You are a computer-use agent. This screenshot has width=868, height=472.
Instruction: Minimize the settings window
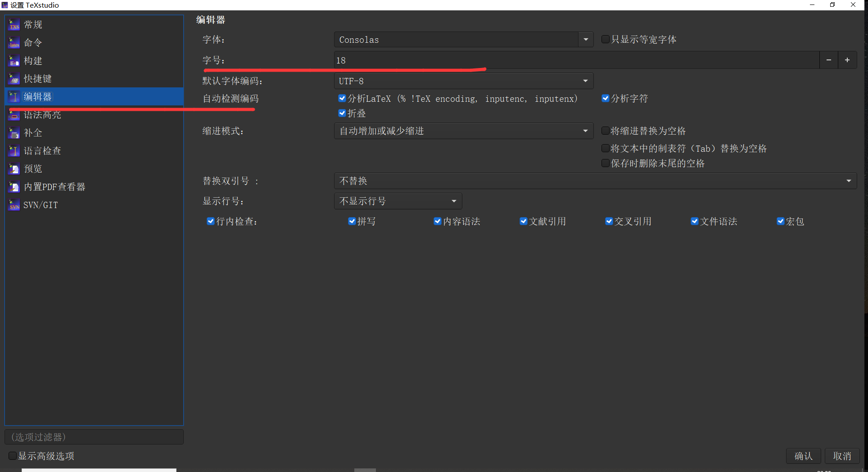(x=812, y=5)
